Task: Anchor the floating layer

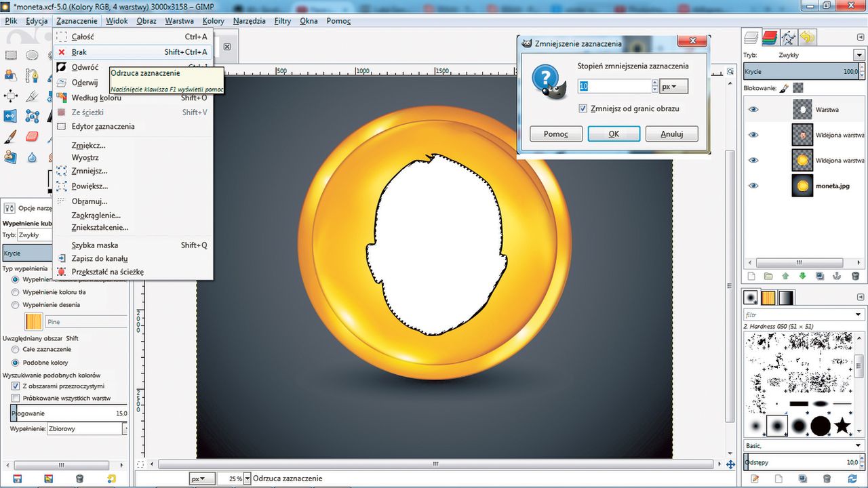Action: (x=837, y=276)
